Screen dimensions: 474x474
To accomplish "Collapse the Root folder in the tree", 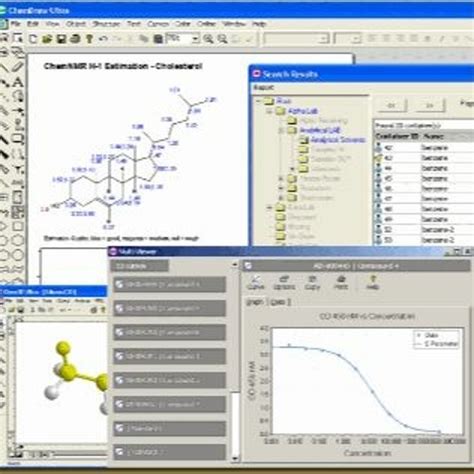I will click(258, 100).
